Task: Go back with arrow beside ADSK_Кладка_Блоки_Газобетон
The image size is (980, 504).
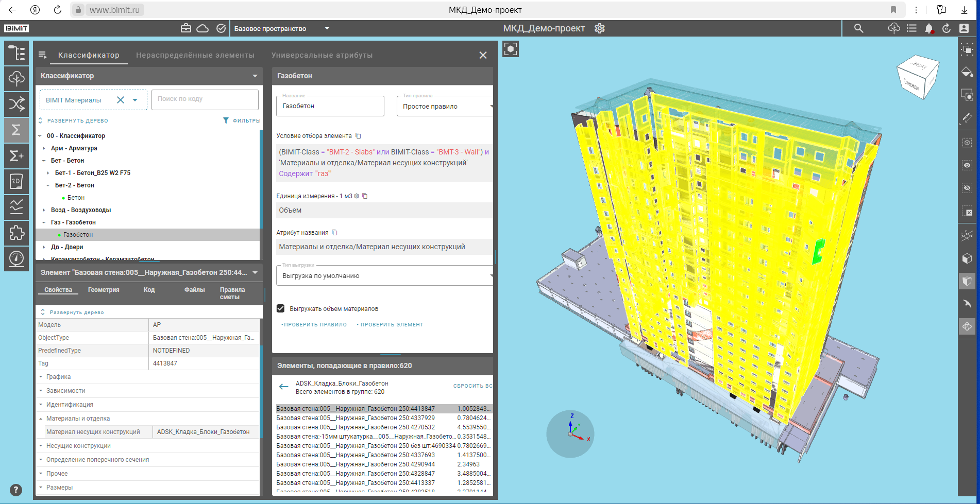Action: point(283,387)
